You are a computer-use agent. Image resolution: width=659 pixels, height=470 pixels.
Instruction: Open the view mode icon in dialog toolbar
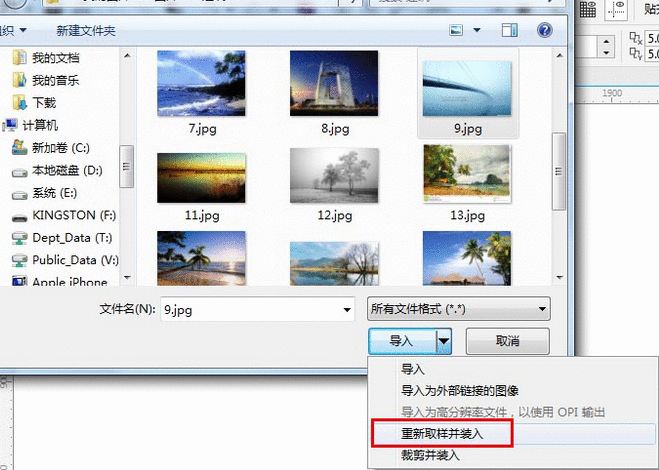coord(456,30)
